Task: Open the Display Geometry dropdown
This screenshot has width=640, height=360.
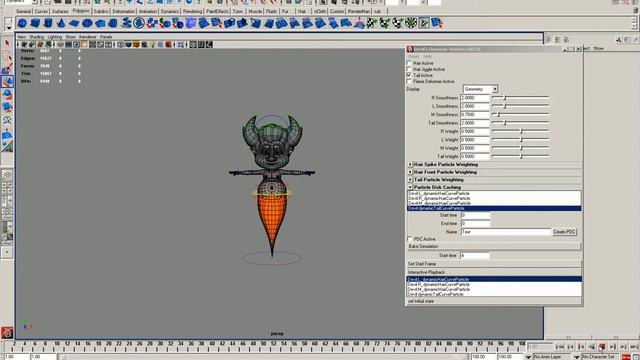Action: [480, 89]
